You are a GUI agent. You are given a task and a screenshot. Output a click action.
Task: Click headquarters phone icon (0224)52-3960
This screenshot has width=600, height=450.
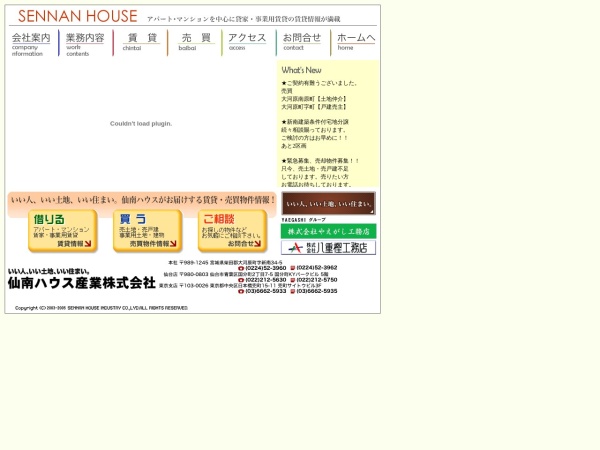tap(241, 268)
